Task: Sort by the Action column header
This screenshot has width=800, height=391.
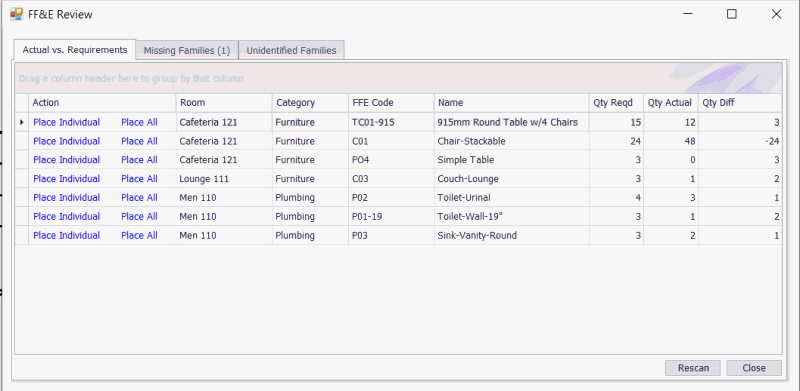Action: 102,103
